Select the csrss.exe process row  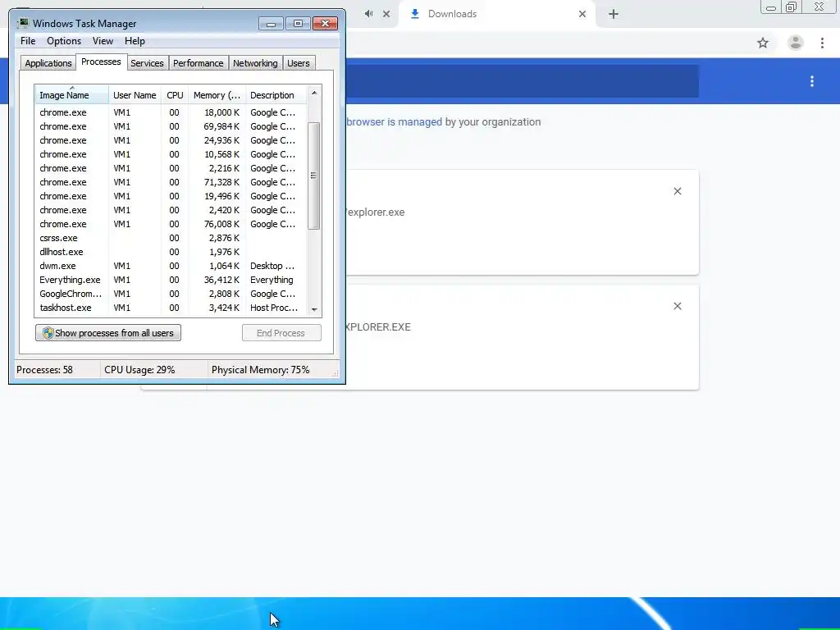click(x=171, y=238)
